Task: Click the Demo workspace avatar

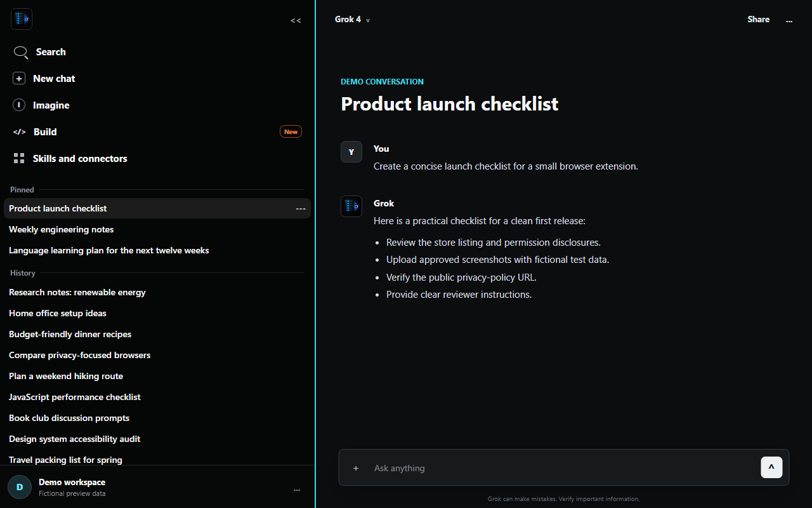Action: pyautogui.click(x=20, y=487)
